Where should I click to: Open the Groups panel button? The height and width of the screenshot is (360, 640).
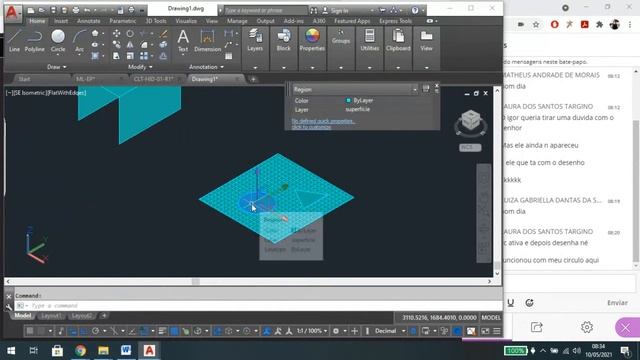coord(341,37)
